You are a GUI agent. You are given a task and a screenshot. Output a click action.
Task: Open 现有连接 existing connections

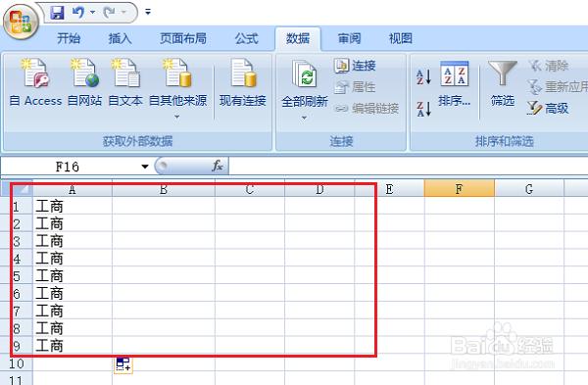(243, 83)
